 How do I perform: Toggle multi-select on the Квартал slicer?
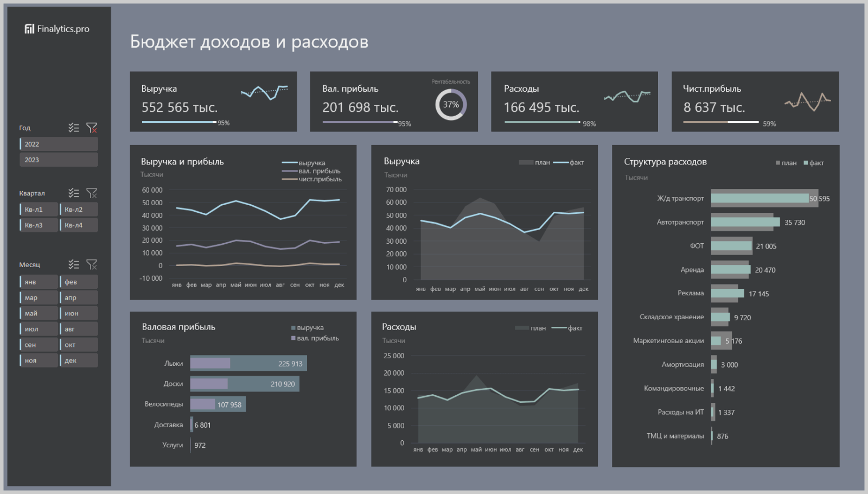tap(74, 193)
